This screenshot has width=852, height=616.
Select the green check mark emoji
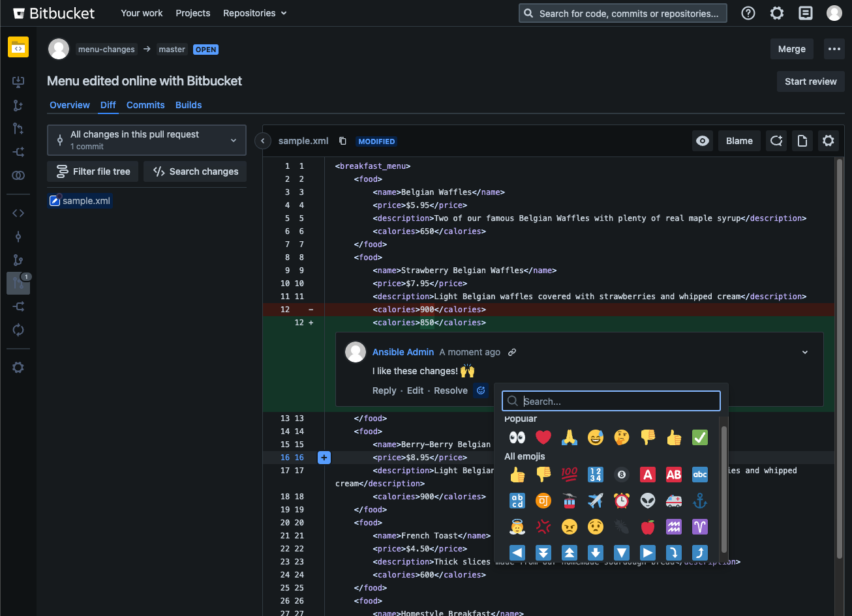click(700, 437)
